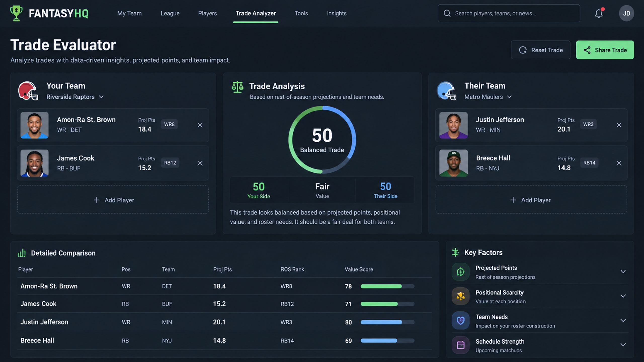Expand the Schedule Strength factor
The width and height of the screenshot is (644, 362).
623,345
